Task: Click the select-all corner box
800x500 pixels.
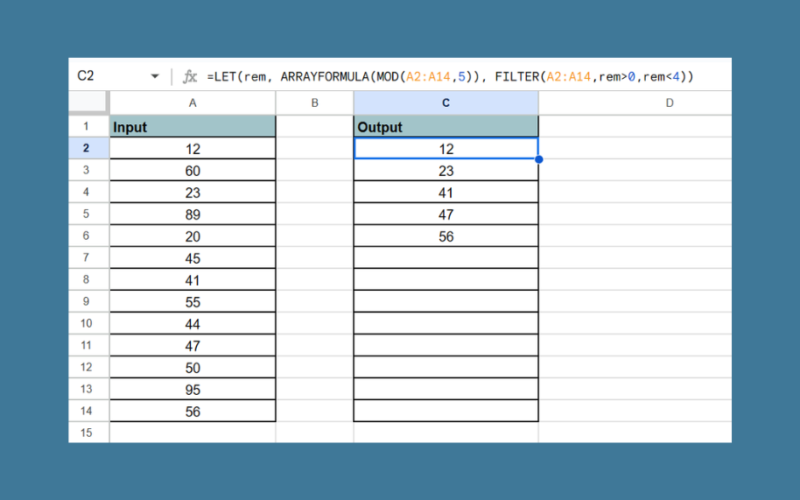Action: pos(88,103)
